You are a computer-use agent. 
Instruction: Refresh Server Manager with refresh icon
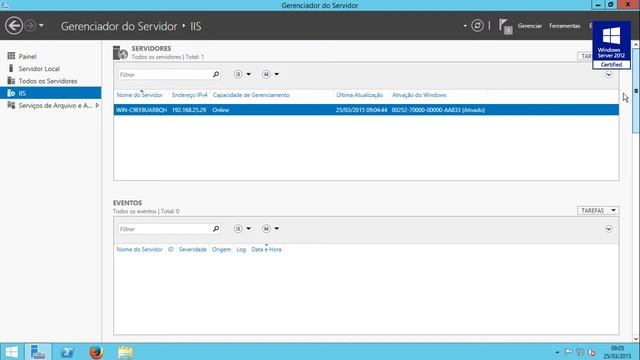point(477,26)
